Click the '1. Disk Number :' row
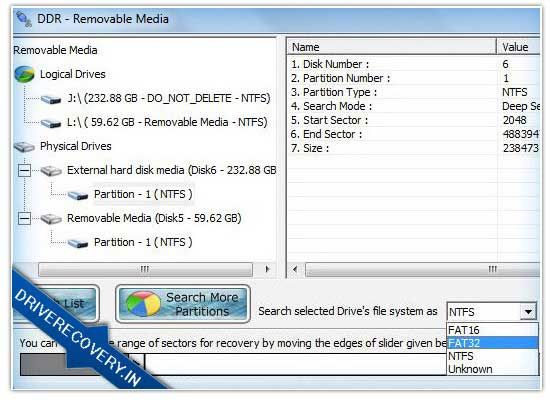The height and width of the screenshot is (400, 550). coord(413,64)
